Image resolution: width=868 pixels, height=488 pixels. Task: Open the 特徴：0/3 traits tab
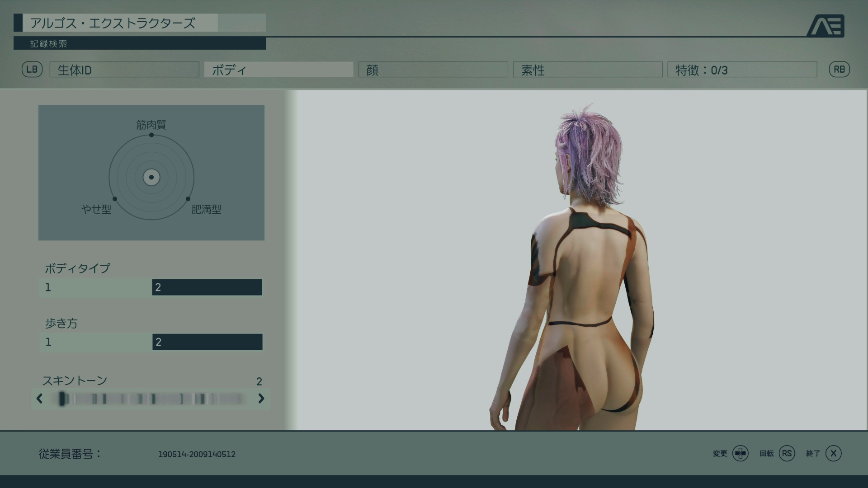pyautogui.click(x=742, y=70)
